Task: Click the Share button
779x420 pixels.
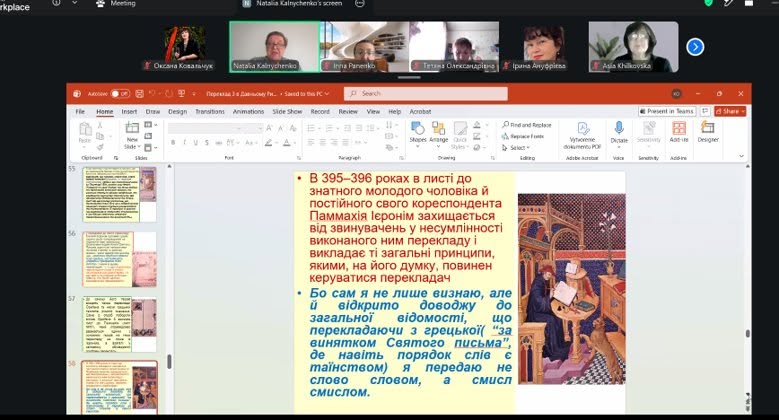Action: (730, 111)
